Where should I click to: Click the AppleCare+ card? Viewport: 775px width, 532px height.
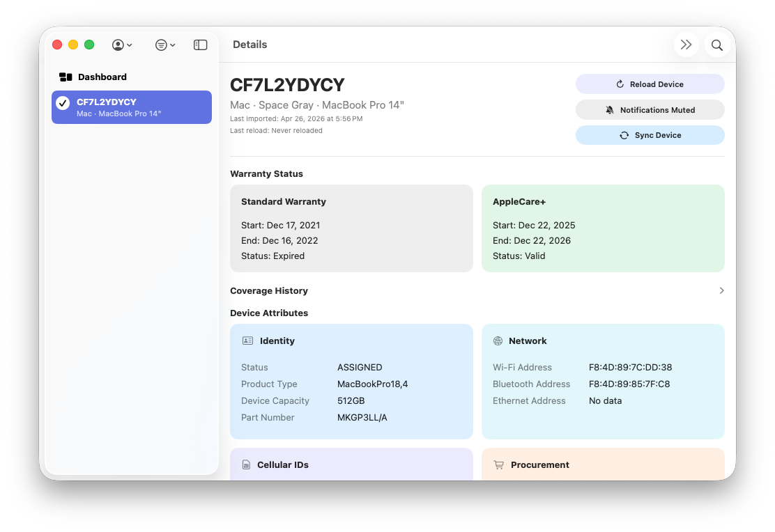pos(603,228)
